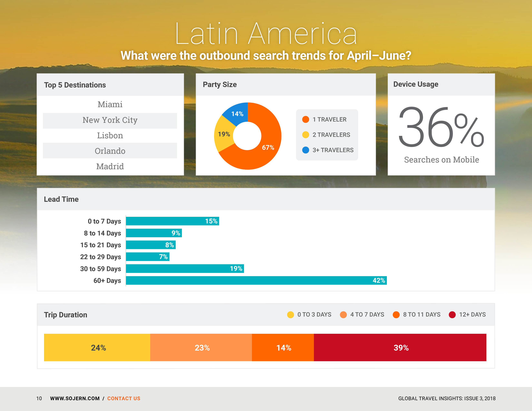Click the 0 to 3 Days legend dot
Screen dimensions: 532x411
click(290, 315)
